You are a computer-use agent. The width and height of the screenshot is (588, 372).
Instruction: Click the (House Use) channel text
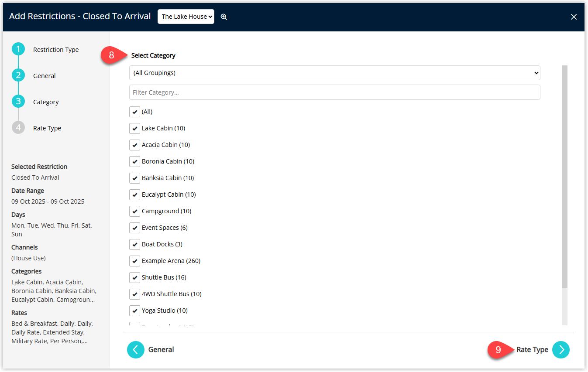(x=28, y=258)
